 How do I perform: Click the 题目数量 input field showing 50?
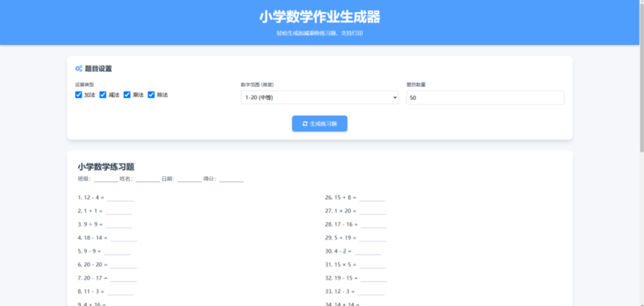click(486, 97)
